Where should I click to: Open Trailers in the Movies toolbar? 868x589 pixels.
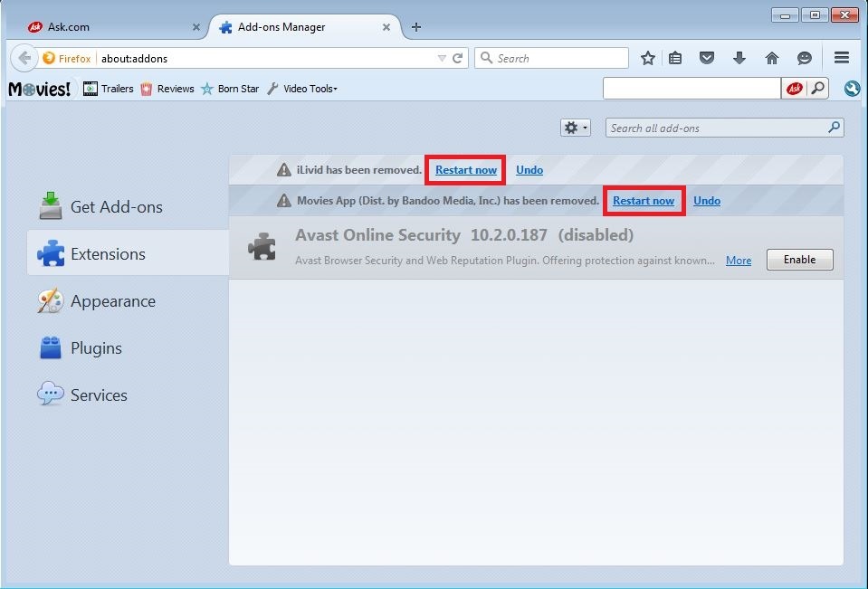[x=109, y=89]
